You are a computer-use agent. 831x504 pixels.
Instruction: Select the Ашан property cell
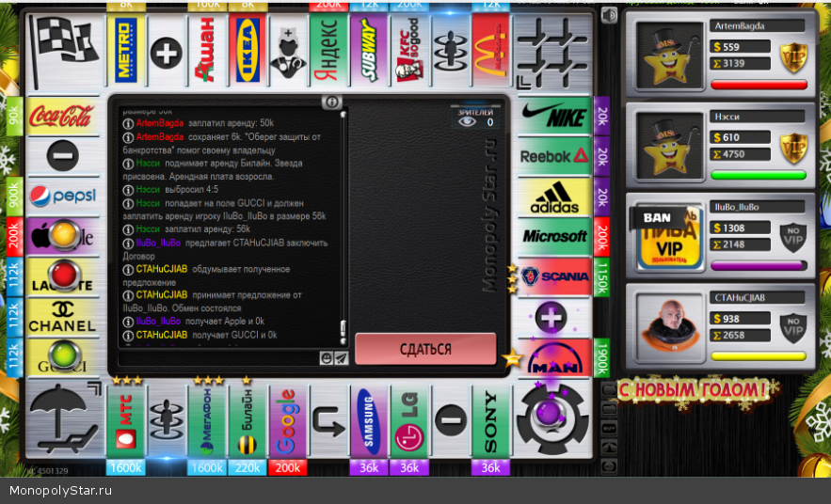[207, 50]
